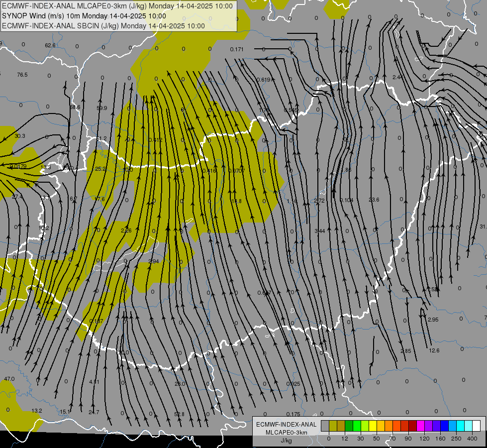Click the legend tick label 30
This screenshot has width=487, height=448.
360,439
